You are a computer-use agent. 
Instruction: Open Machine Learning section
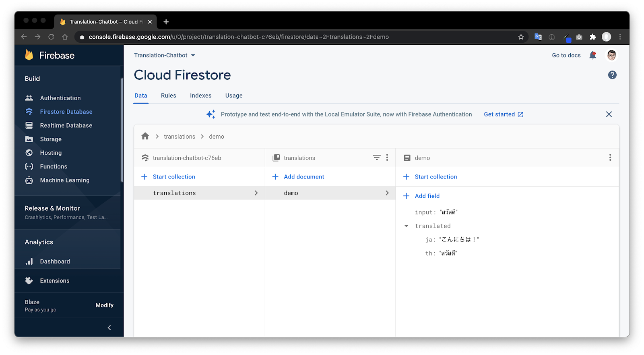(65, 180)
